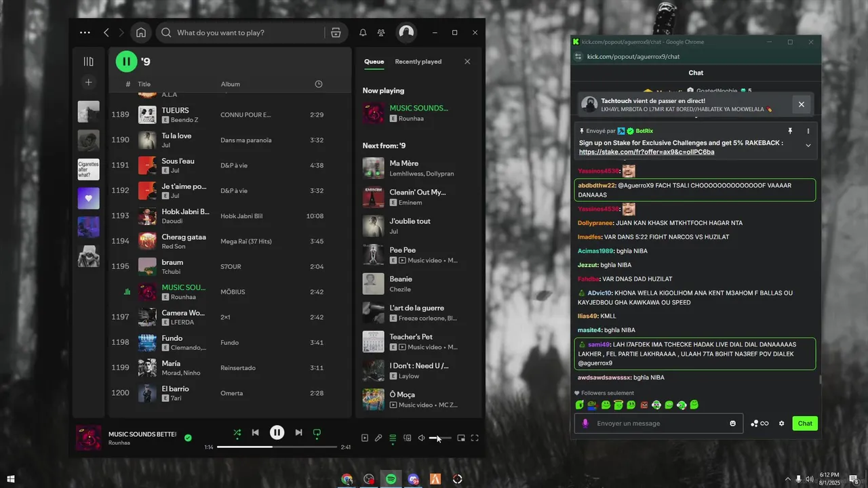This screenshot has width=868, height=488.
Task: Open pinned message three-dots options
Action: [x=808, y=131]
